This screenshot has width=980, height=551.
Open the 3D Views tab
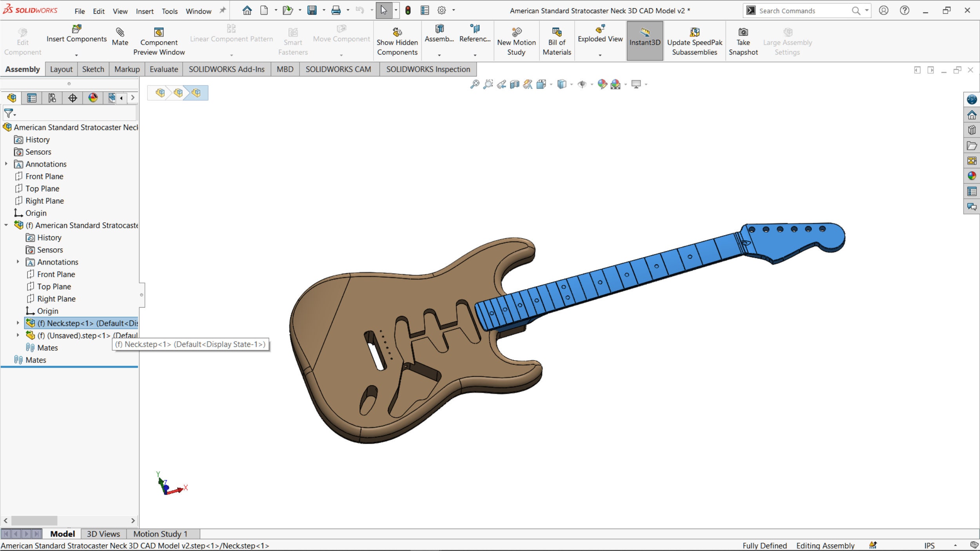(103, 534)
